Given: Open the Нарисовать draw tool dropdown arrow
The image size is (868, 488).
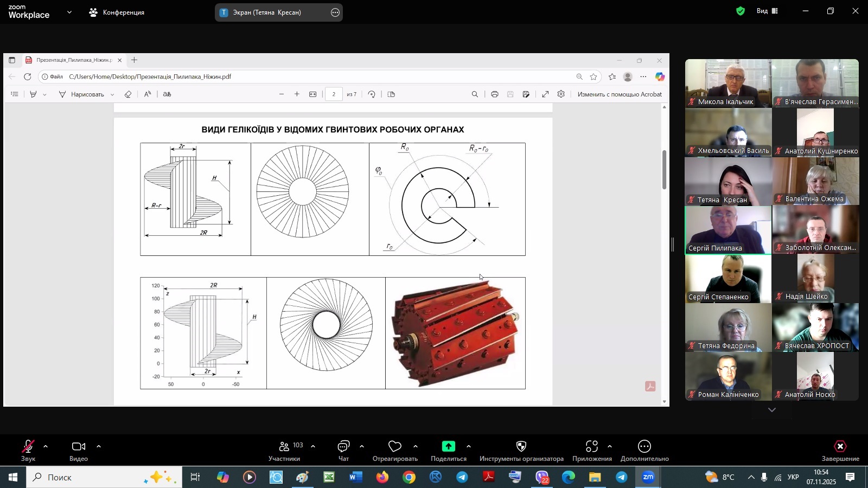Looking at the screenshot, I should (112, 94).
